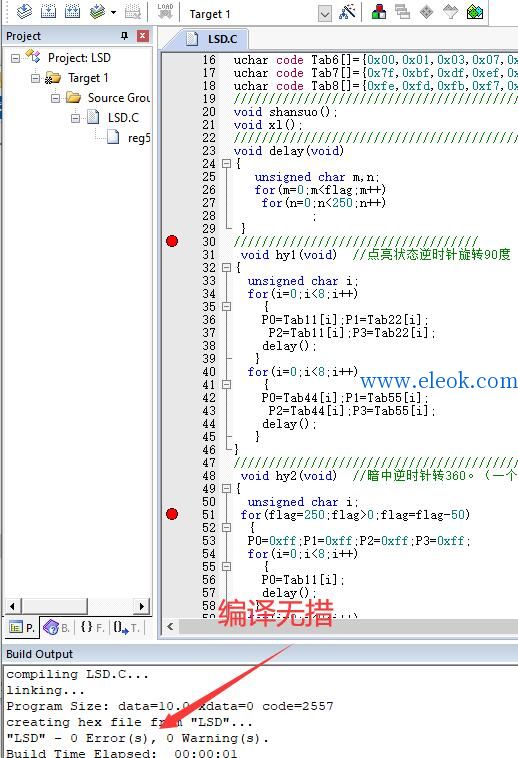
Task: Switch to the LSD.C editor tab
Action: click(214, 39)
